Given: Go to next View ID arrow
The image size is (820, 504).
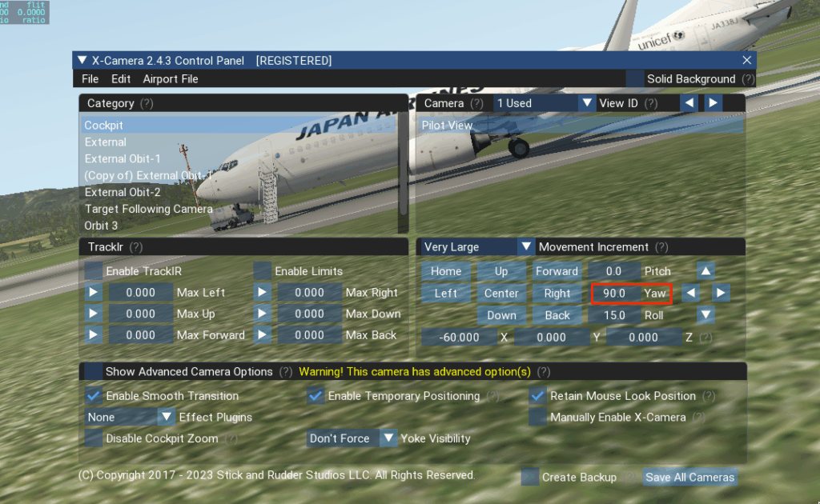Looking at the screenshot, I should coord(713,103).
